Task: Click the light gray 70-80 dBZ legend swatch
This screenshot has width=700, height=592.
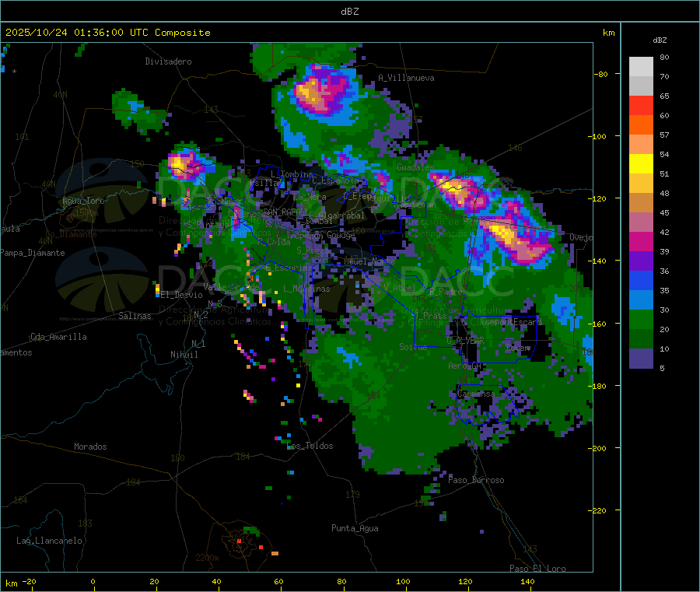Action: tap(641, 67)
